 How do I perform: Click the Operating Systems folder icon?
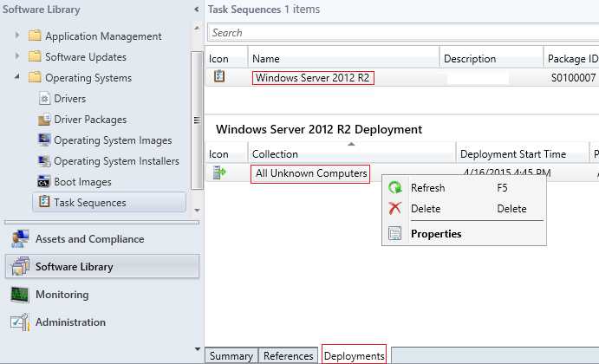pos(35,77)
